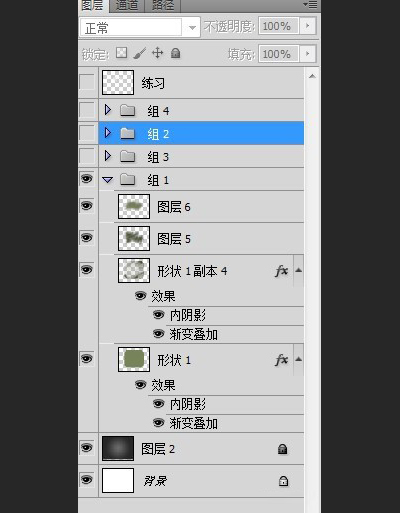Select the 图层 2 dark thumbnail
Viewport: 400px width, 513px height.
(x=118, y=448)
